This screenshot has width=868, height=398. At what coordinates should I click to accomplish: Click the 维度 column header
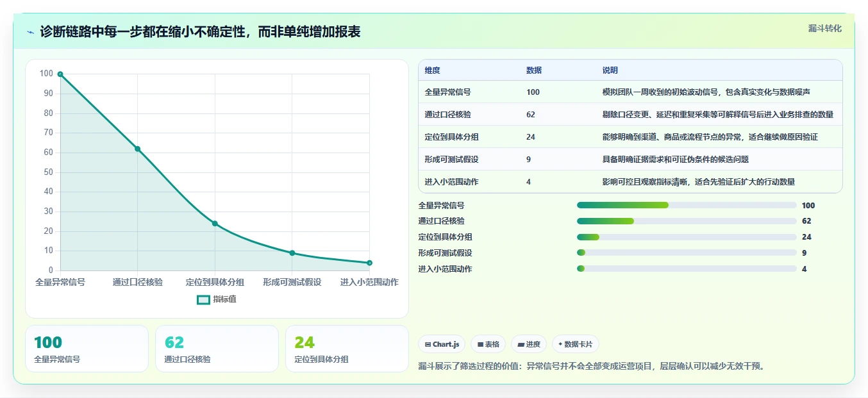point(433,70)
